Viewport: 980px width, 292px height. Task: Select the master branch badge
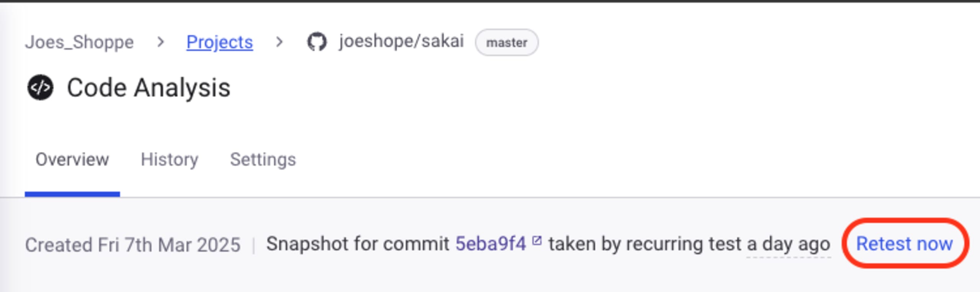point(507,42)
